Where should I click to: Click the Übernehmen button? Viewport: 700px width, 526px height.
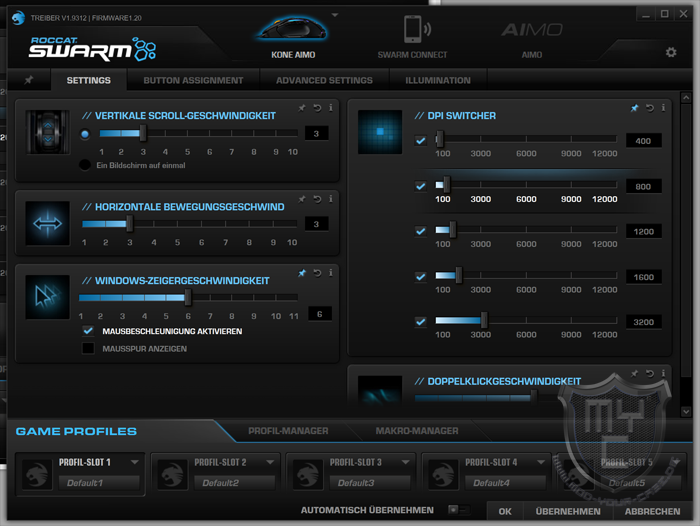(568, 511)
